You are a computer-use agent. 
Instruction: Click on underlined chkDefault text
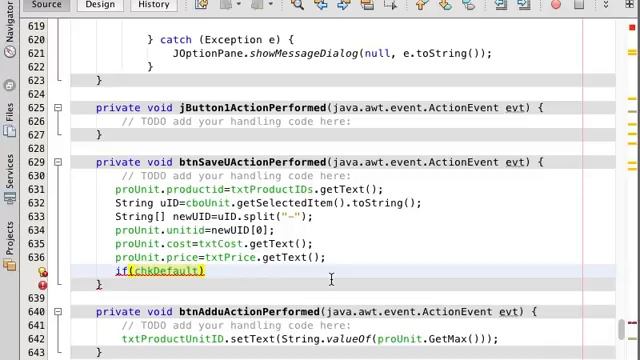(x=167, y=271)
